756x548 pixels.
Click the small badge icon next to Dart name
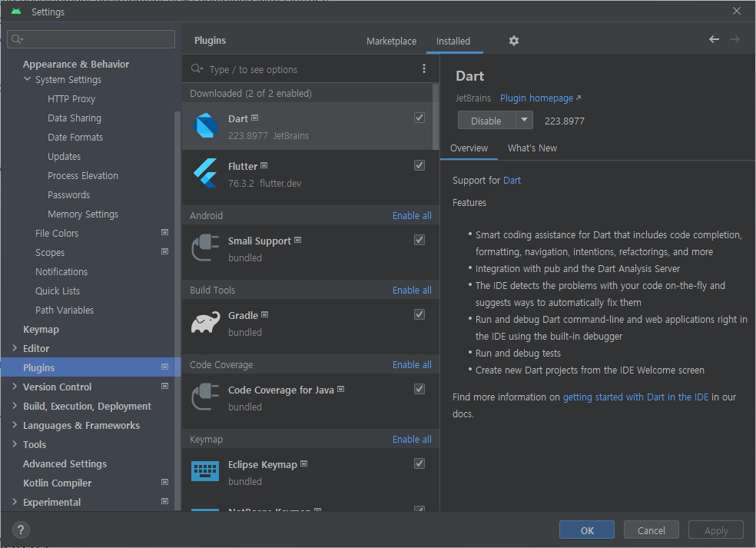(x=254, y=118)
